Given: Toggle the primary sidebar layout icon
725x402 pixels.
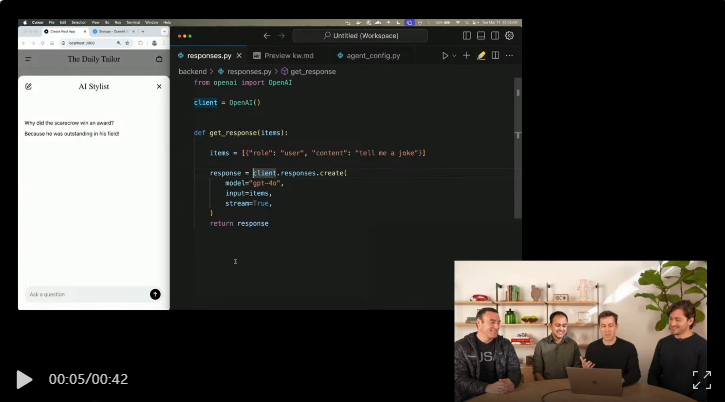Looking at the screenshot, I should (467, 35).
